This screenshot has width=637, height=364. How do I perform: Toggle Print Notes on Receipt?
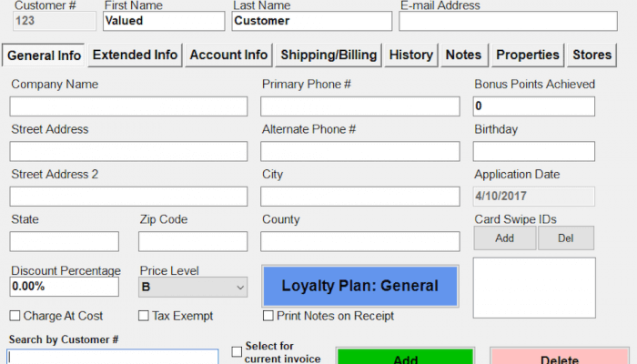[268, 316]
